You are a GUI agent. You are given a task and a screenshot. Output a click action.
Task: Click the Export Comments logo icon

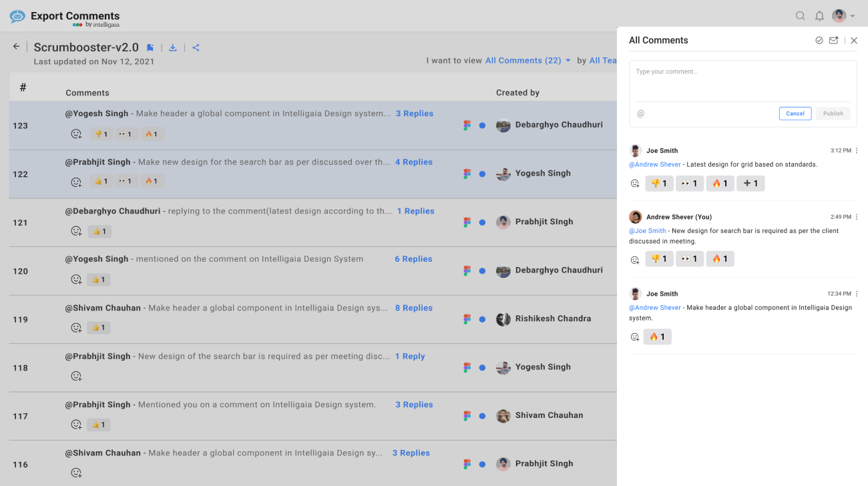click(x=17, y=17)
